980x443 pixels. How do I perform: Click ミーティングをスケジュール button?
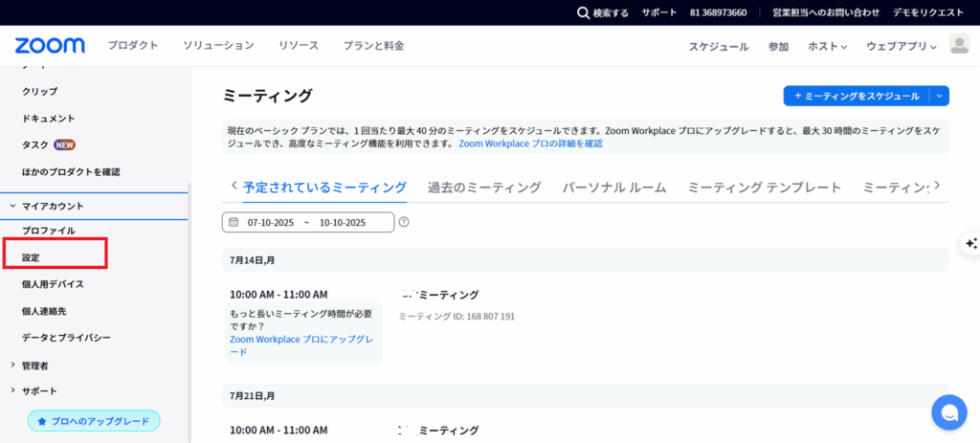[857, 97]
